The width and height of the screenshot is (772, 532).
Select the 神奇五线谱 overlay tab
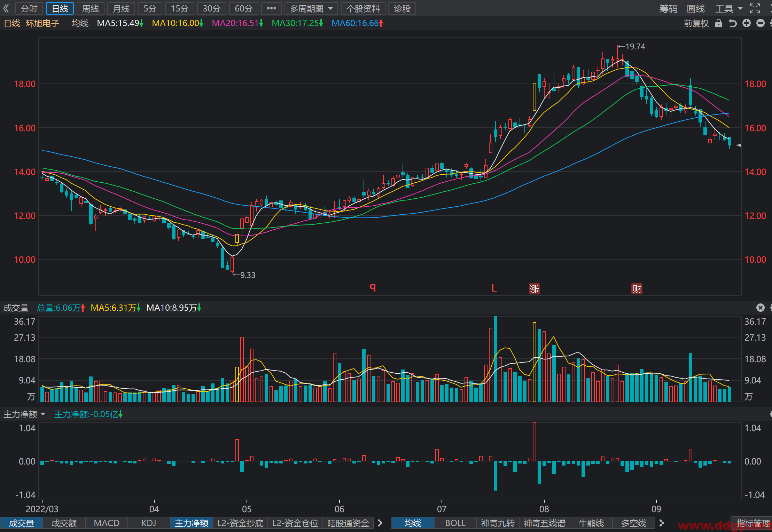[545, 523]
